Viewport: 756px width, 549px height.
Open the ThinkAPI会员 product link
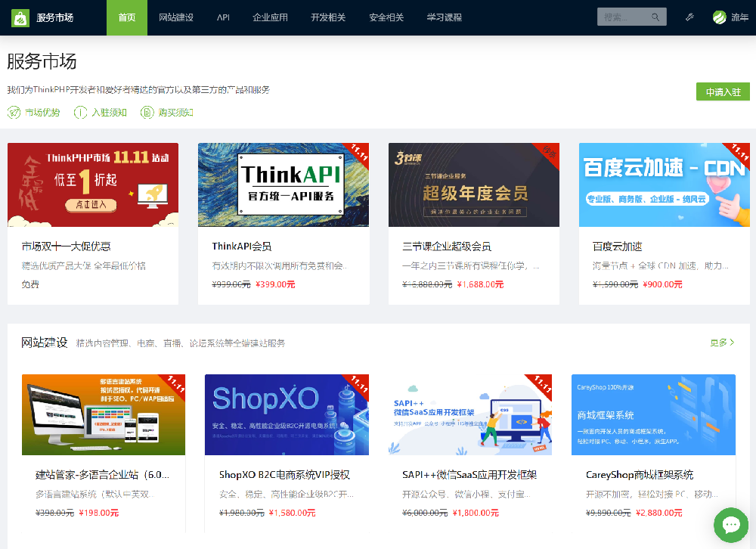pos(241,247)
